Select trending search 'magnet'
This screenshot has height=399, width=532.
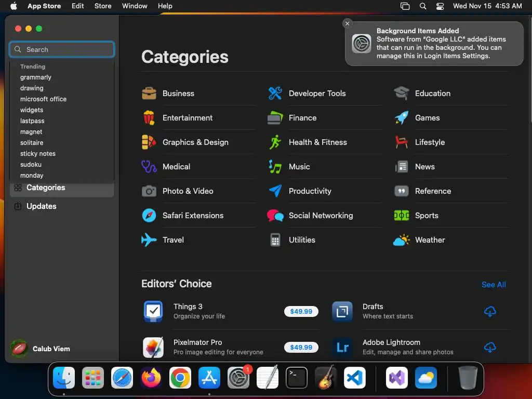tap(31, 131)
